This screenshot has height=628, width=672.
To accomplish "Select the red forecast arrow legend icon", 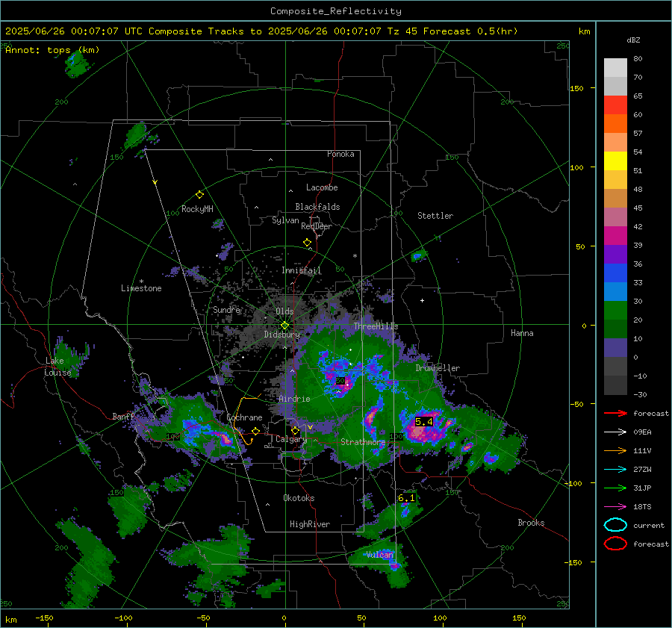I will pos(615,413).
